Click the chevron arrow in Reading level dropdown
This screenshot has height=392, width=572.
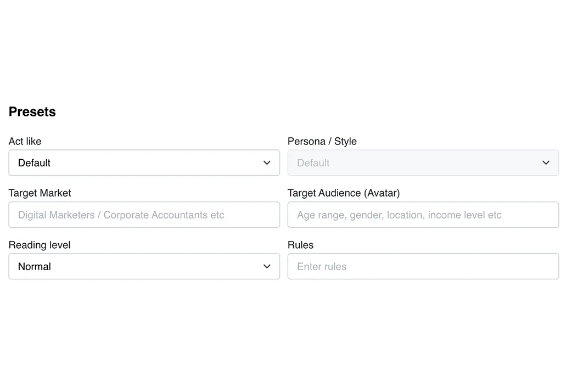(x=267, y=267)
